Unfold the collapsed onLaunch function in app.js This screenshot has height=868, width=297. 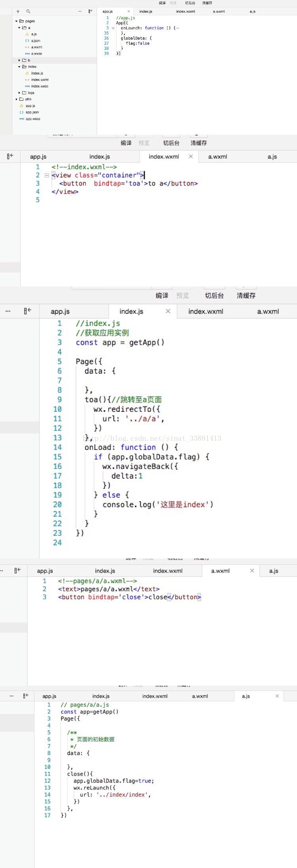coord(113,28)
